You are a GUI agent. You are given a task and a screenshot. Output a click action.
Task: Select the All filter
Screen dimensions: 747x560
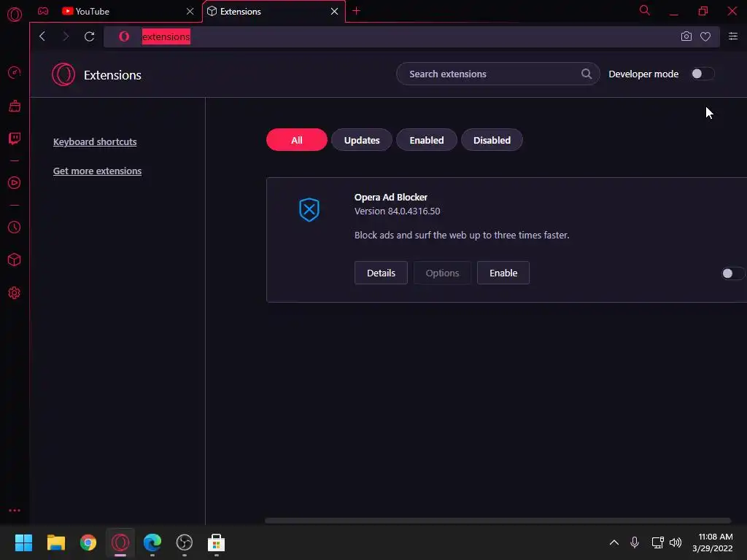click(297, 140)
